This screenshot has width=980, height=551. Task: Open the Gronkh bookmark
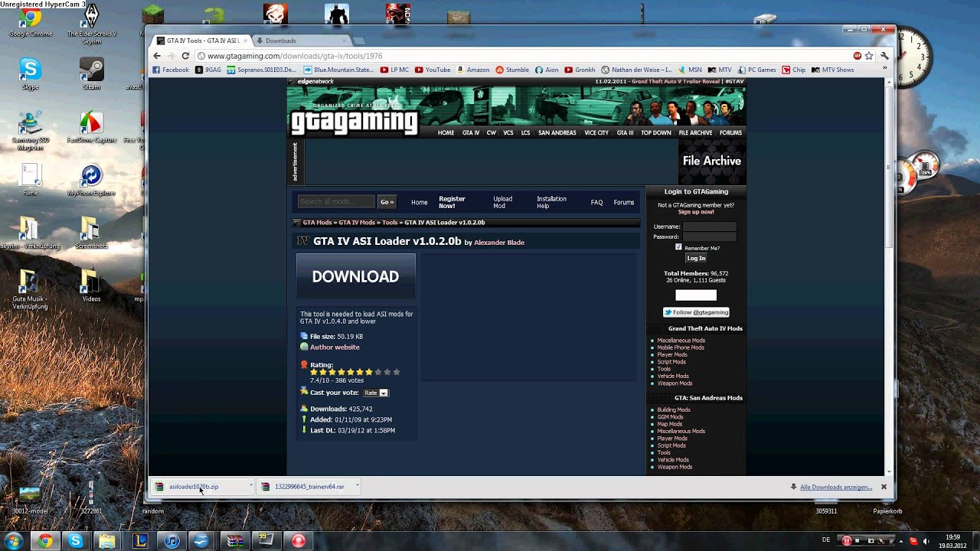[x=580, y=70]
